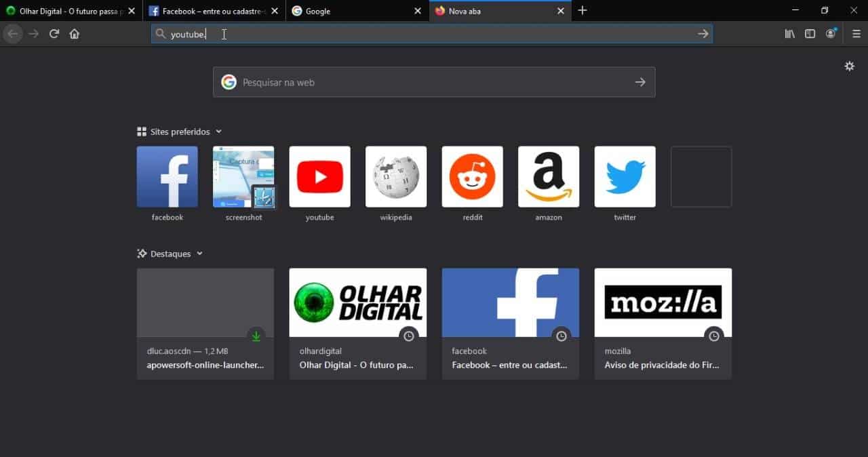Focus the Pesquisar na web search field
This screenshot has height=457, width=868.
pos(434,82)
